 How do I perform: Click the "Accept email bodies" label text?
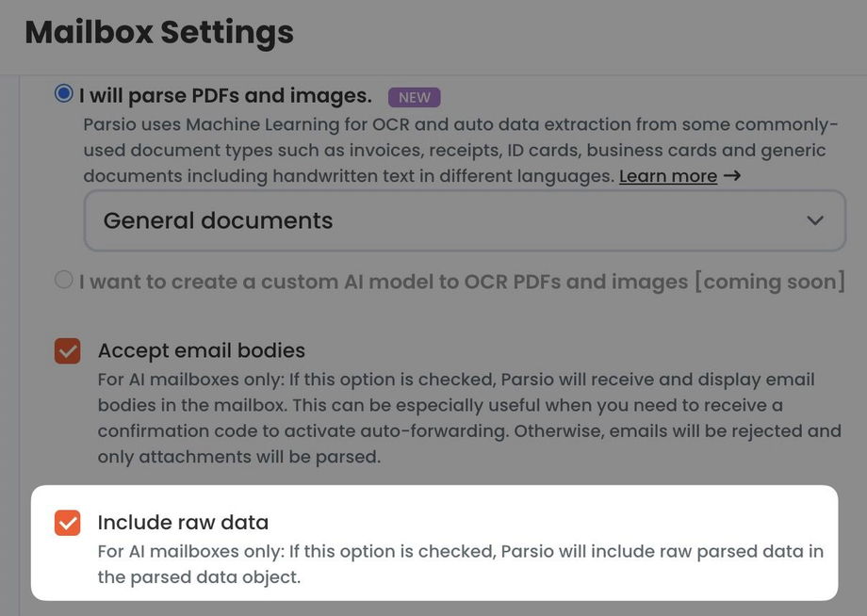(x=202, y=350)
